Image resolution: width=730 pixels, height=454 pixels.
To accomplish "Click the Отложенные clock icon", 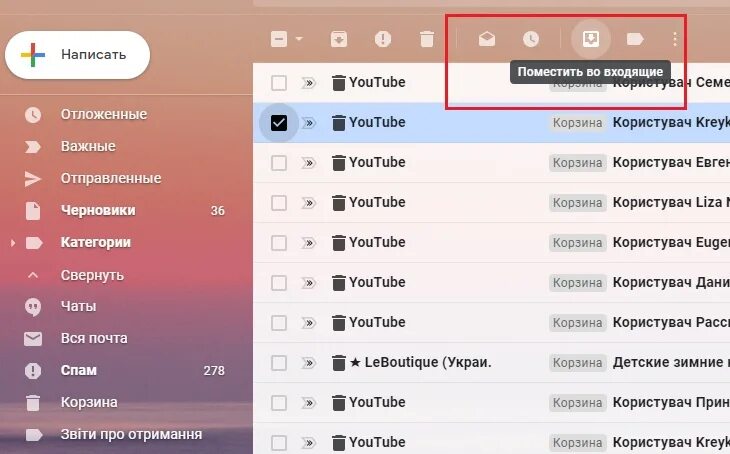I will pos(33,115).
